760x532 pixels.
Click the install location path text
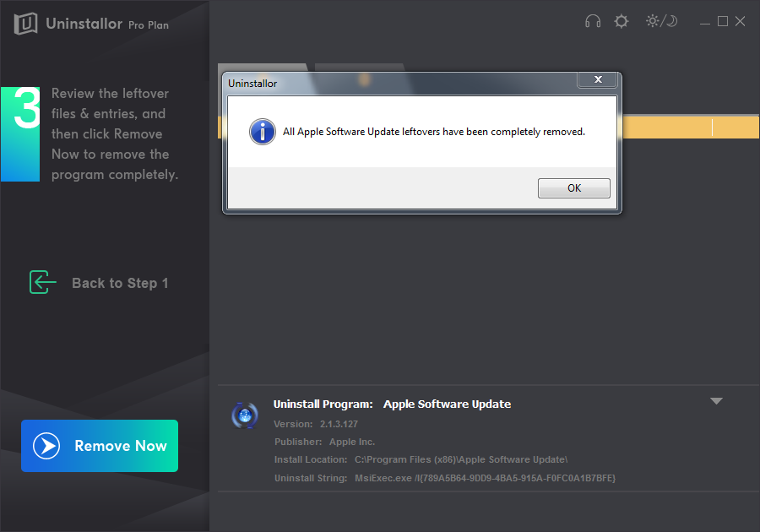461,459
